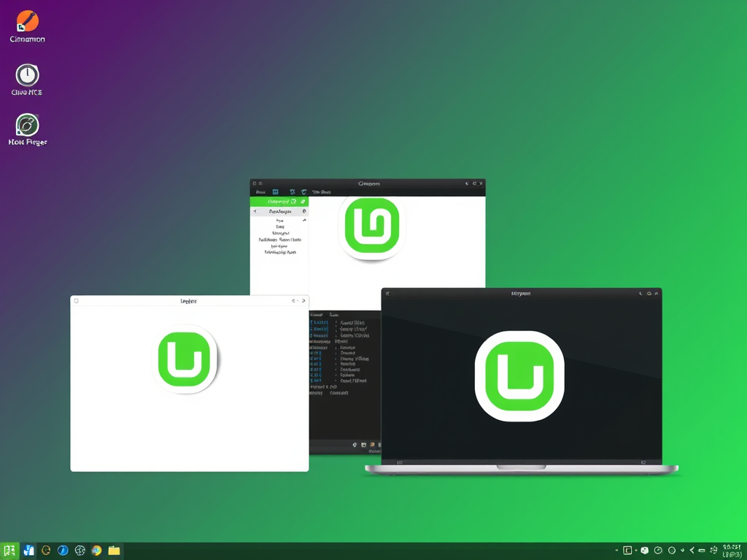
Task: Launch the Cinnamon shortcut on the desktop
Action: [x=26, y=22]
